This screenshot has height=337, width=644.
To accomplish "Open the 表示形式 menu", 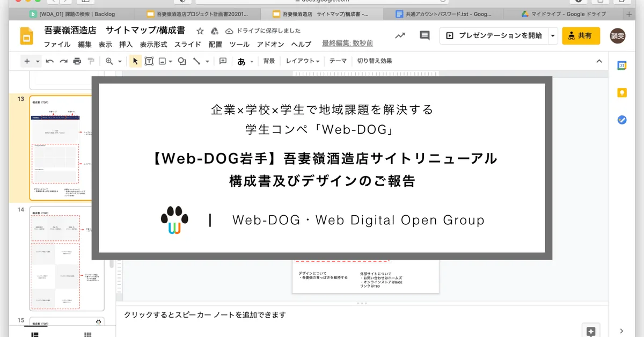I will coord(153,44).
